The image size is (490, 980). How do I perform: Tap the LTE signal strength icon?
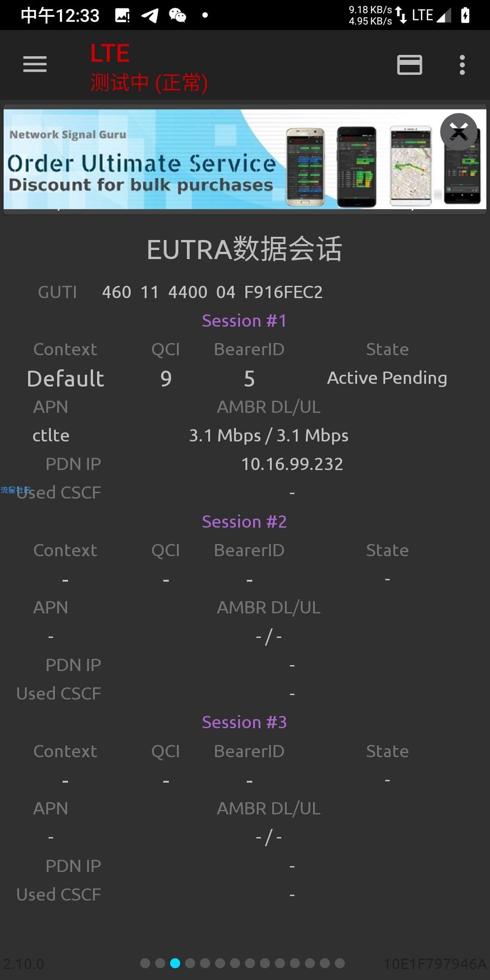[x=444, y=15]
